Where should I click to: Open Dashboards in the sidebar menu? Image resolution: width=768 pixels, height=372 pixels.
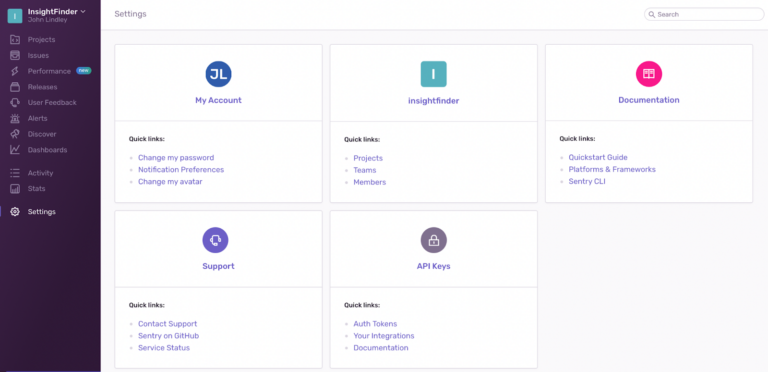48,150
